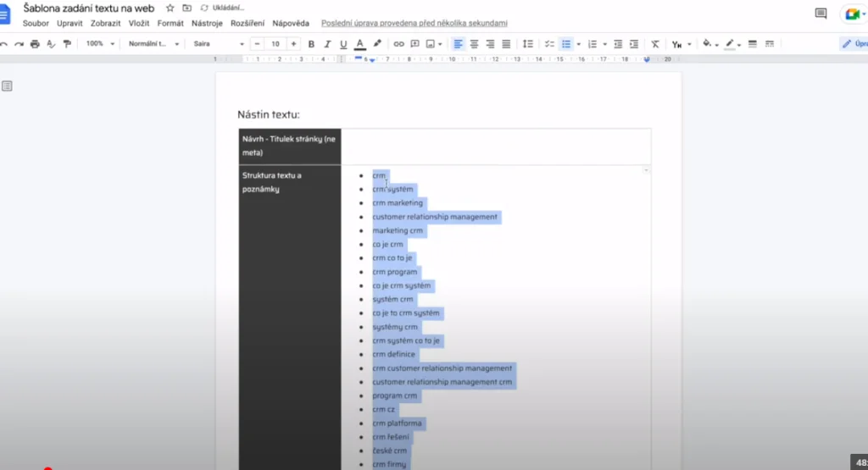This screenshot has width=868, height=470.
Task: Increase font size with plus button
Action: point(293,44)
